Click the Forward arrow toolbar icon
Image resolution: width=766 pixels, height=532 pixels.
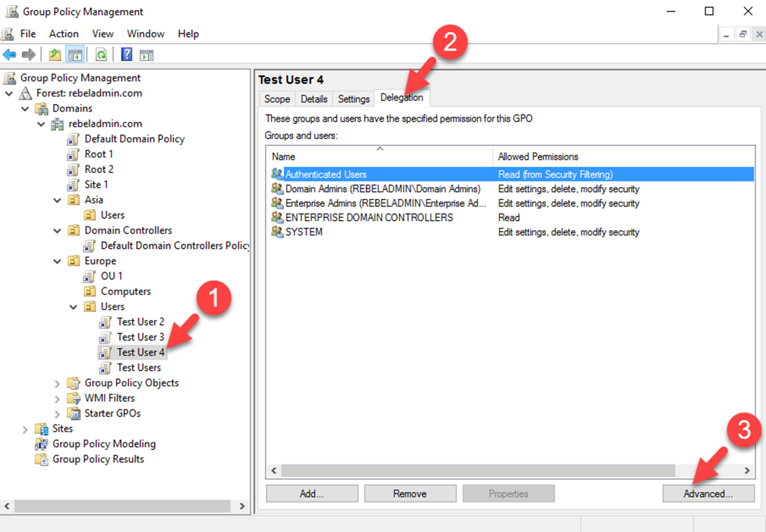pos(28,55)
